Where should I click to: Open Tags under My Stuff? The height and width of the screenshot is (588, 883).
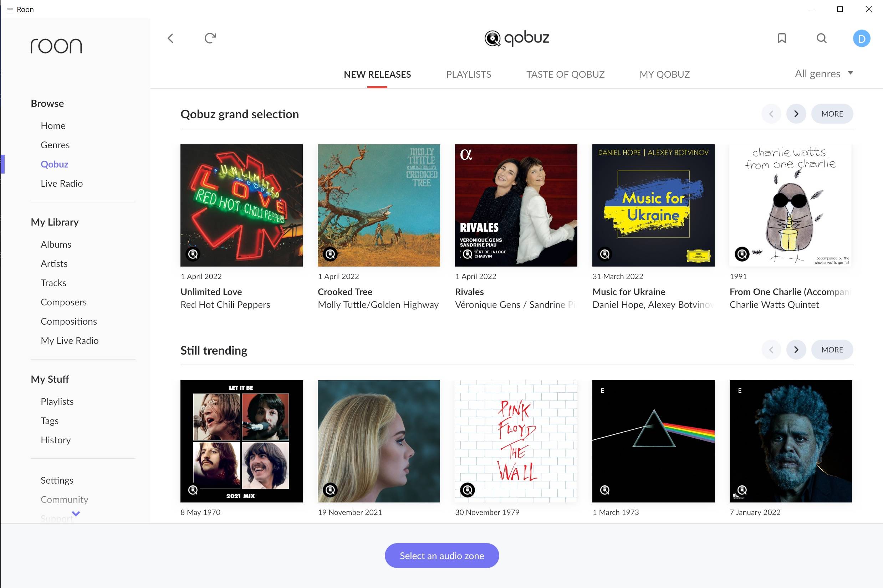tap(50, 421)
